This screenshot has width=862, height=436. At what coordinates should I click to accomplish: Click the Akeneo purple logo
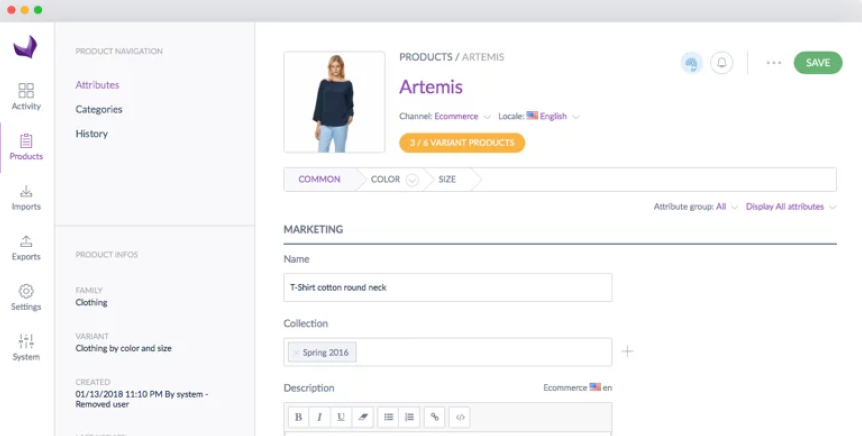(x=26, y=47)
